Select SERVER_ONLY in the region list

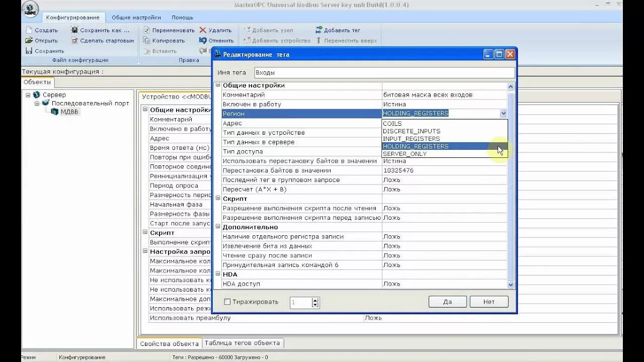pyautogui.click(x=445, y=154)
